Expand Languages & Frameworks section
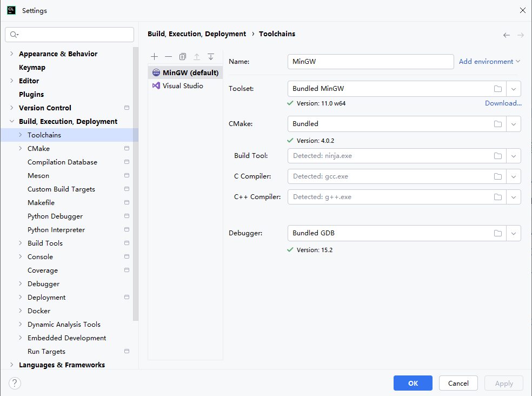 pyautogui.click(x=11, y=365)
